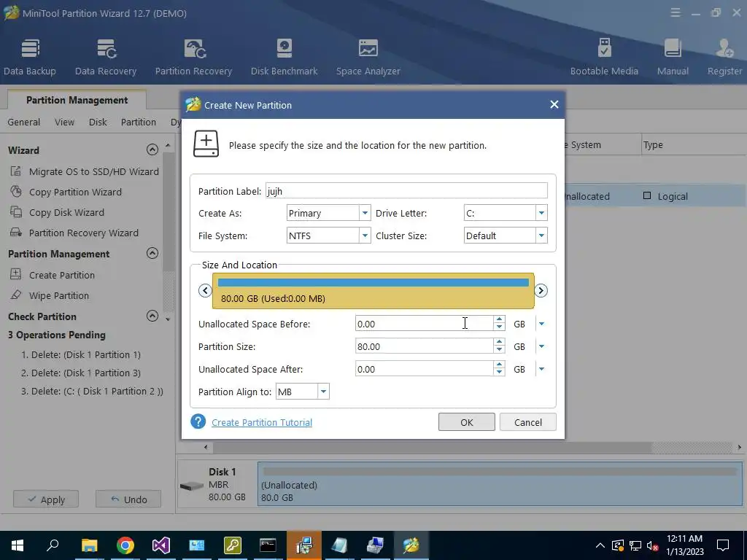The height and width of the screenshot is (560, 747).
Task: Open the hamburger menu in title bar
Action: pyautogui.click(x=675, y=13)
